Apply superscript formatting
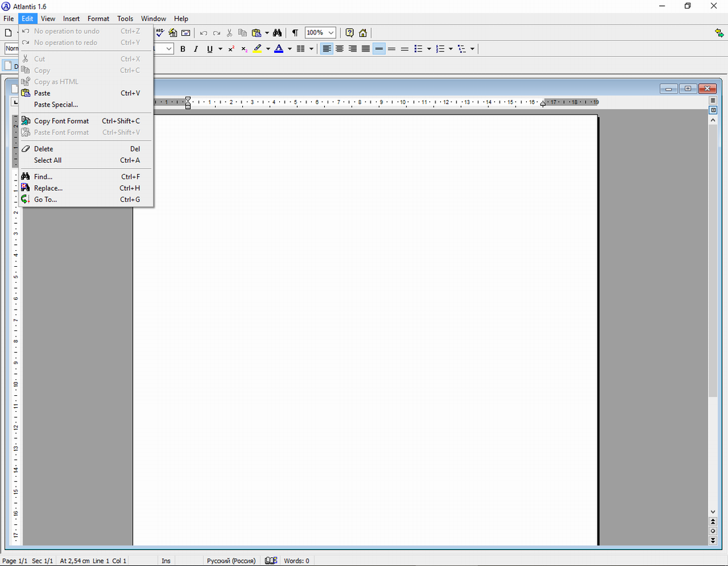The height and width of the screenshot is (566, 728). [231, 49]
